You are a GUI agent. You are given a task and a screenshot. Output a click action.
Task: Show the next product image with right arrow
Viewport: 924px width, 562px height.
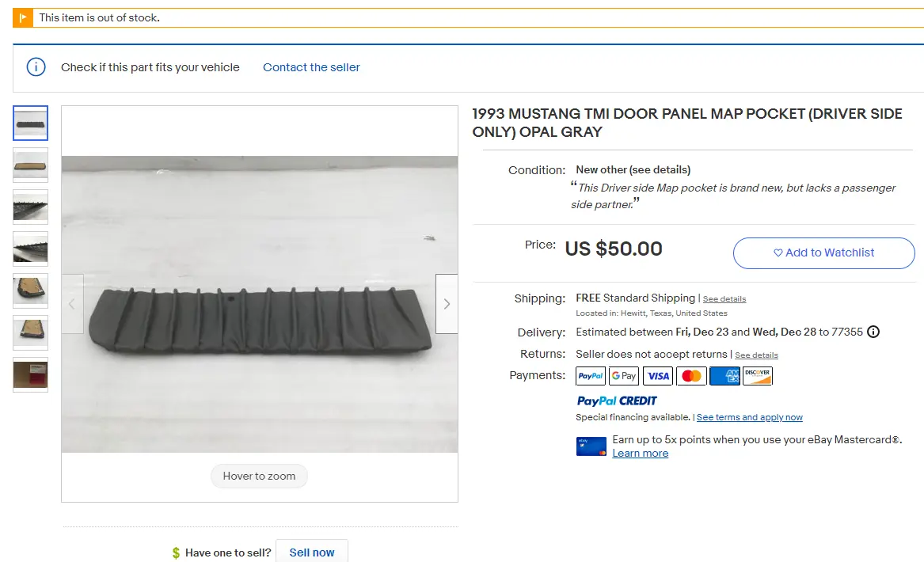coord(447,304)
